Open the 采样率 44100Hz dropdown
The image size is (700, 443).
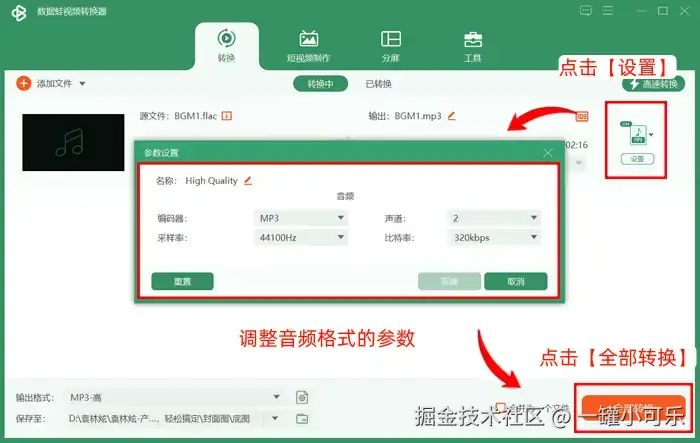[x=301, y=238]
